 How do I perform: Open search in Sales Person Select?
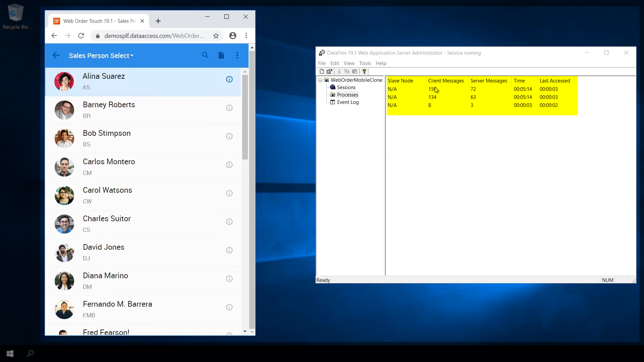[205, 56]
